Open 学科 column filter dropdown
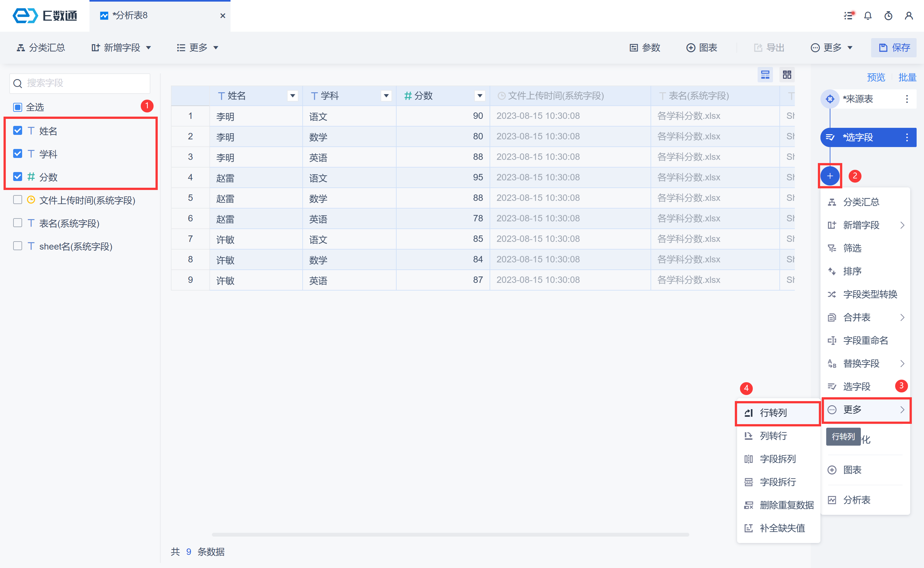924x568 pixels. point(386,96)
